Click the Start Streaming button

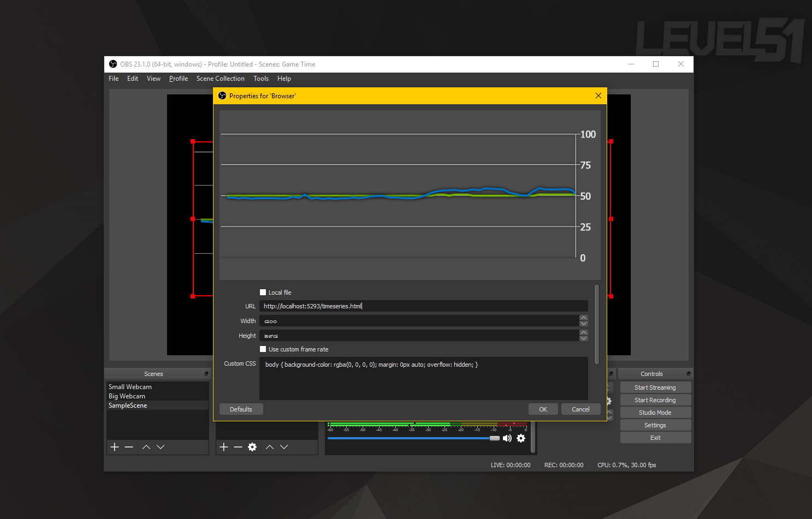[x=655, y=387]
